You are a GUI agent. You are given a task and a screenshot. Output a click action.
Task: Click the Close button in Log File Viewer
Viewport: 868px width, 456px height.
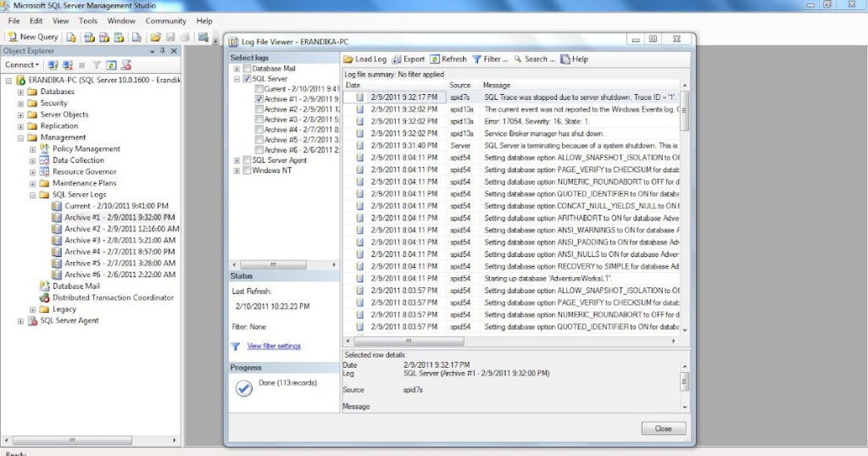[x=663, y=428]
